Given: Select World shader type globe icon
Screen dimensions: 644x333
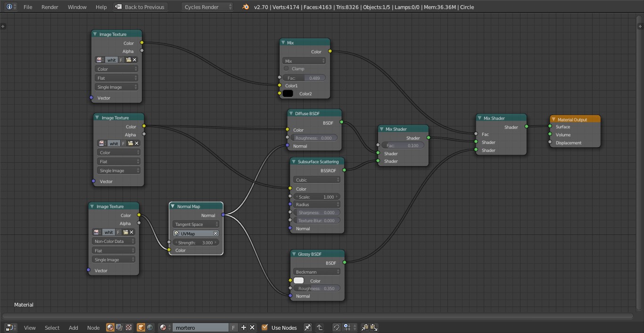Looking at the screenshot, I should pyautogui.click(x=150, y=327).
